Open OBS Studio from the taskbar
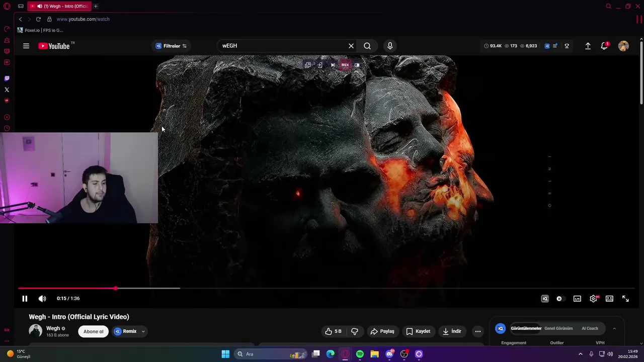 (x=404, y=354)
